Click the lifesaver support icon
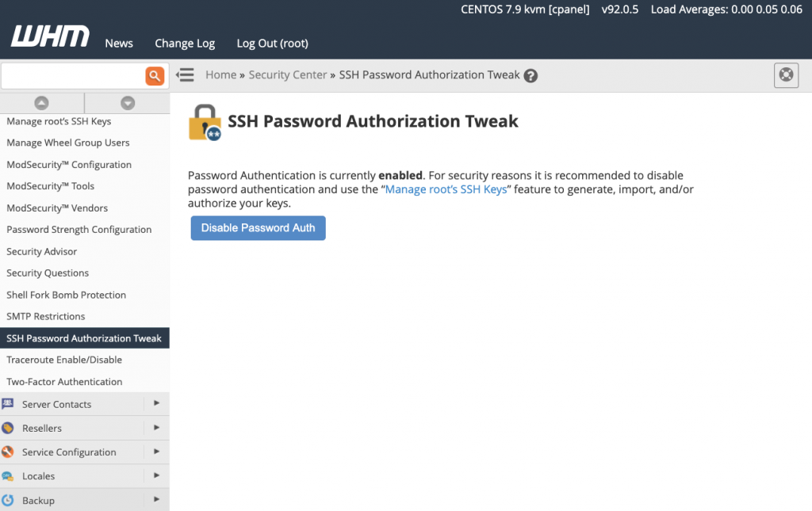 tap(786, 75)
